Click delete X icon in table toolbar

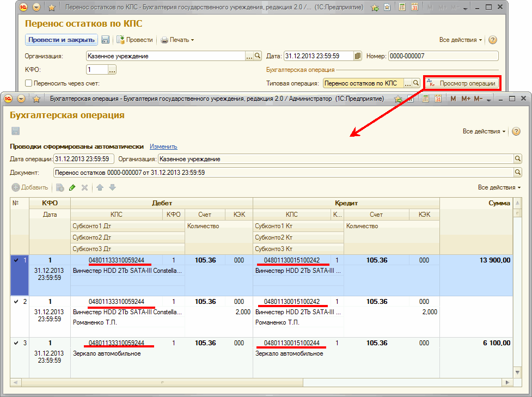85,187
